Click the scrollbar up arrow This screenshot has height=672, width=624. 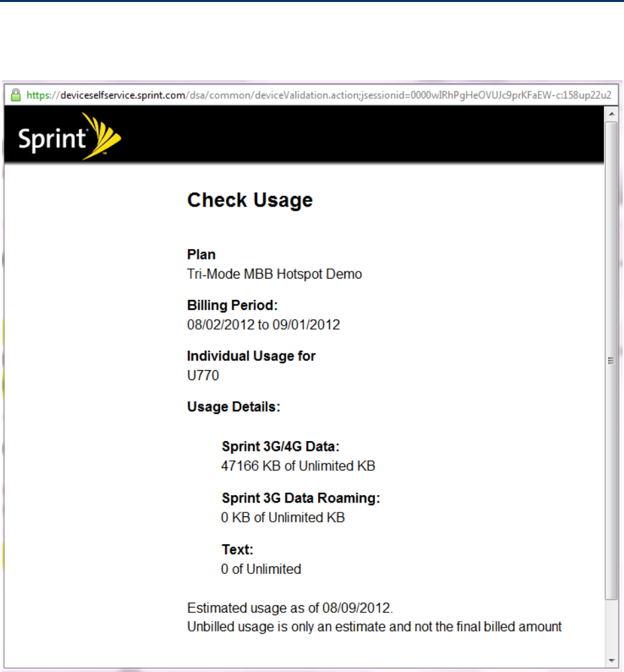[x=611, y=114]
